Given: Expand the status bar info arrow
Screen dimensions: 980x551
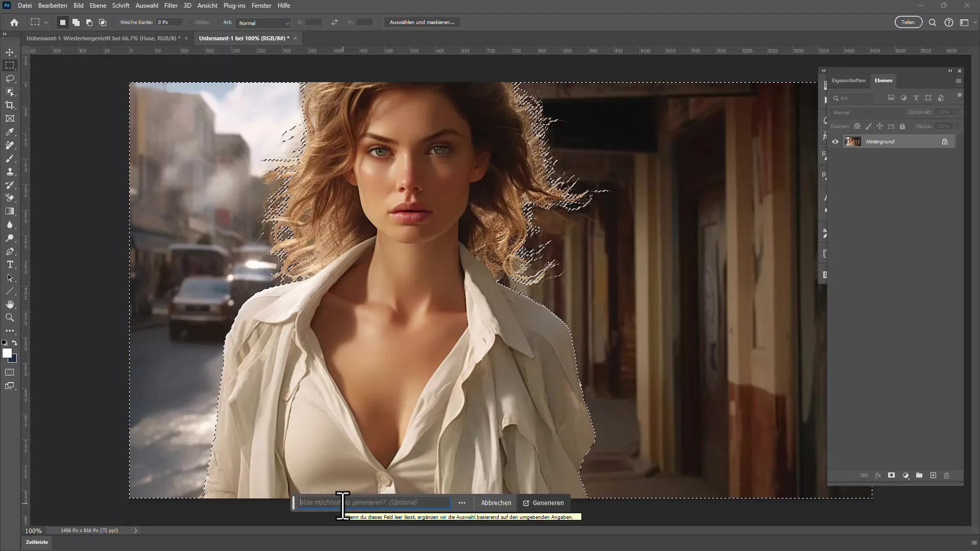Looking at the screenshot, I should click(136, 531).
